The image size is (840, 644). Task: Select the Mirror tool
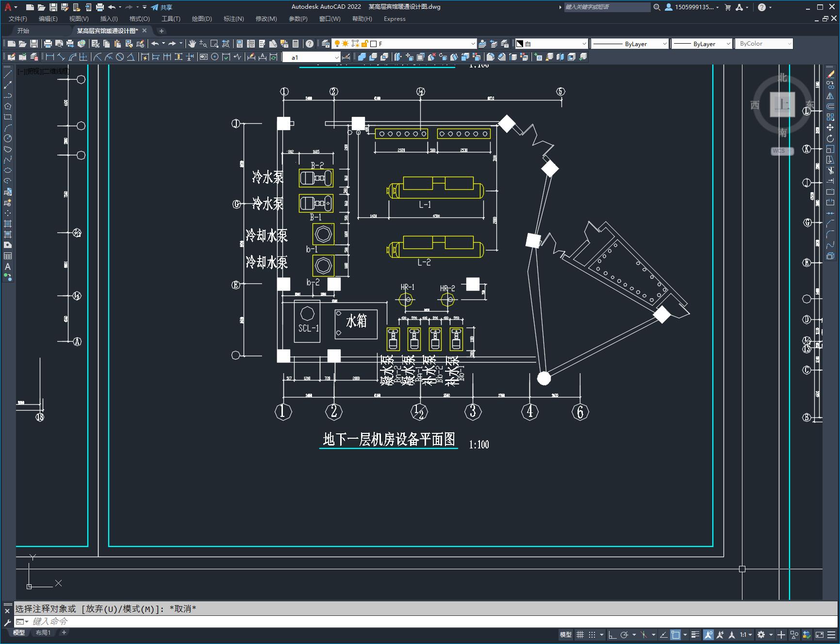(830, 96)
